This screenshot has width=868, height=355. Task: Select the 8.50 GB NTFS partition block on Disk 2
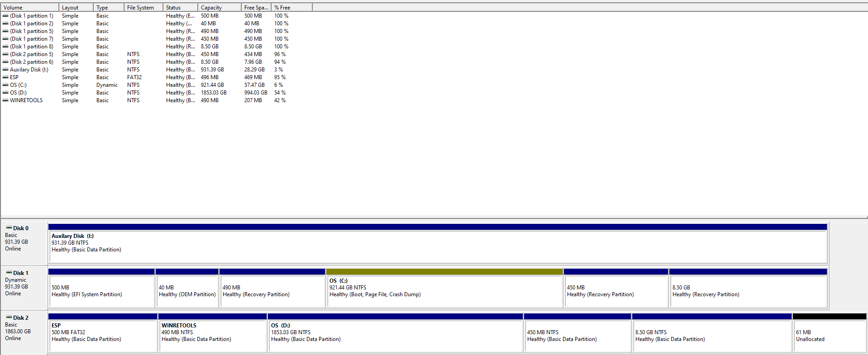[x=712, y=333]
